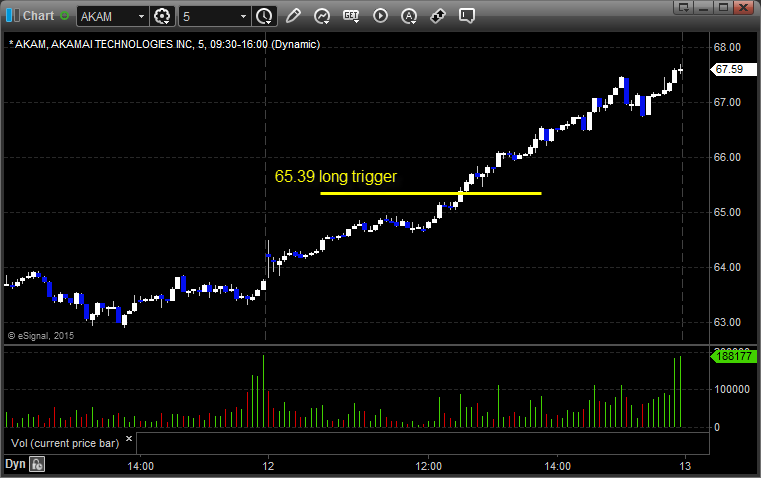Click the 'Vol (current price bar)' label
The width and height of the screenshot is (761, 478).
tap(65, 443)
